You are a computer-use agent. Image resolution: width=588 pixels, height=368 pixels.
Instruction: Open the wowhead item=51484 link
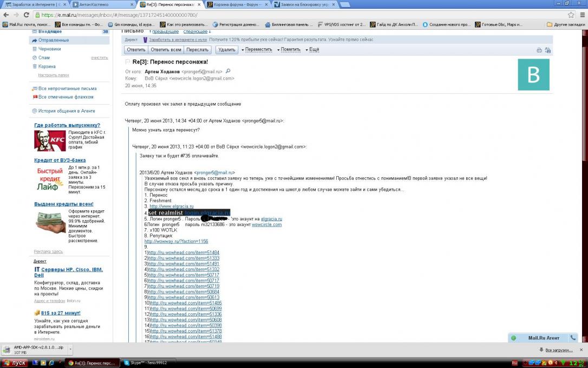click(x=184, y=253)
